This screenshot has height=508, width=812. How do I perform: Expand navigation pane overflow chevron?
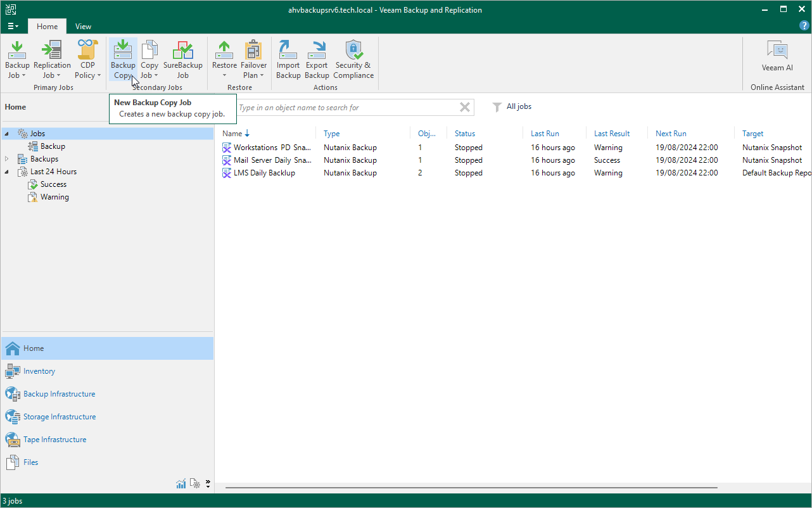[208, 484]
